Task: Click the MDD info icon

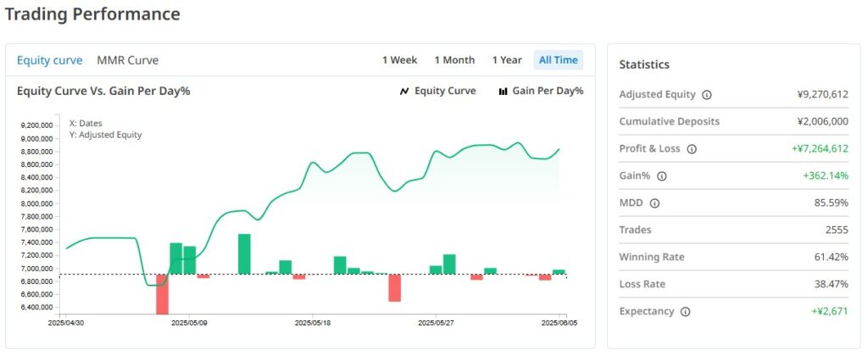Action: point(654,203)
